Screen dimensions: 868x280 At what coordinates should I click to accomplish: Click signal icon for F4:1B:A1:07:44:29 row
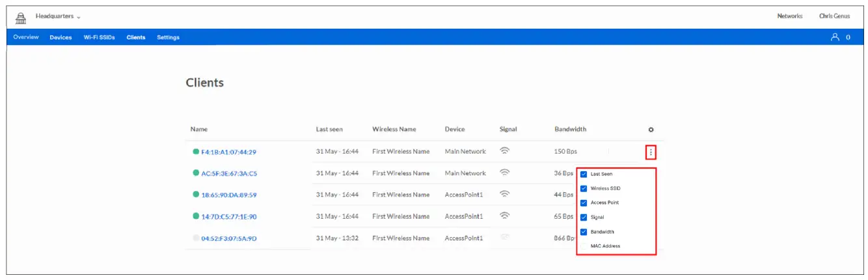click(504, 151)
